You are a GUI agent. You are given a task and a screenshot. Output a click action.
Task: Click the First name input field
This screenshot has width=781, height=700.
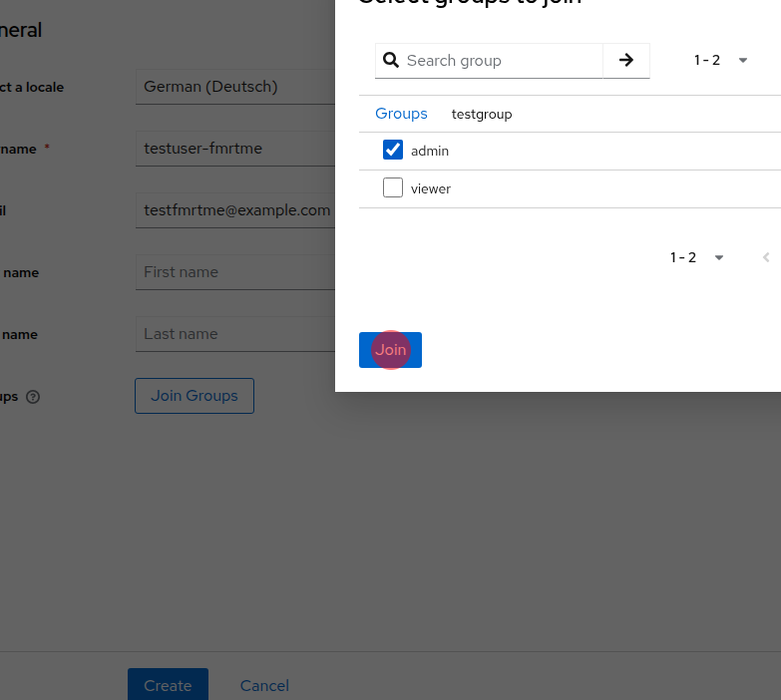[x=235, y=272]
